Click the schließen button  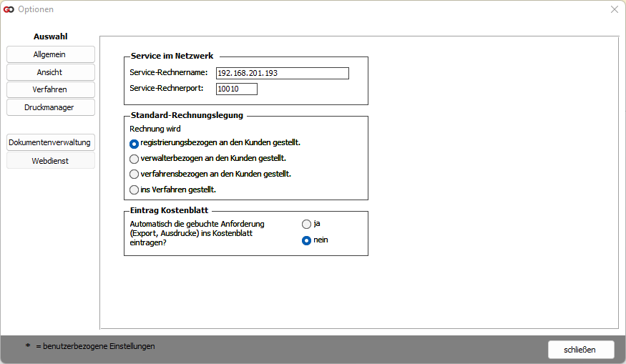tap(581, 350)
